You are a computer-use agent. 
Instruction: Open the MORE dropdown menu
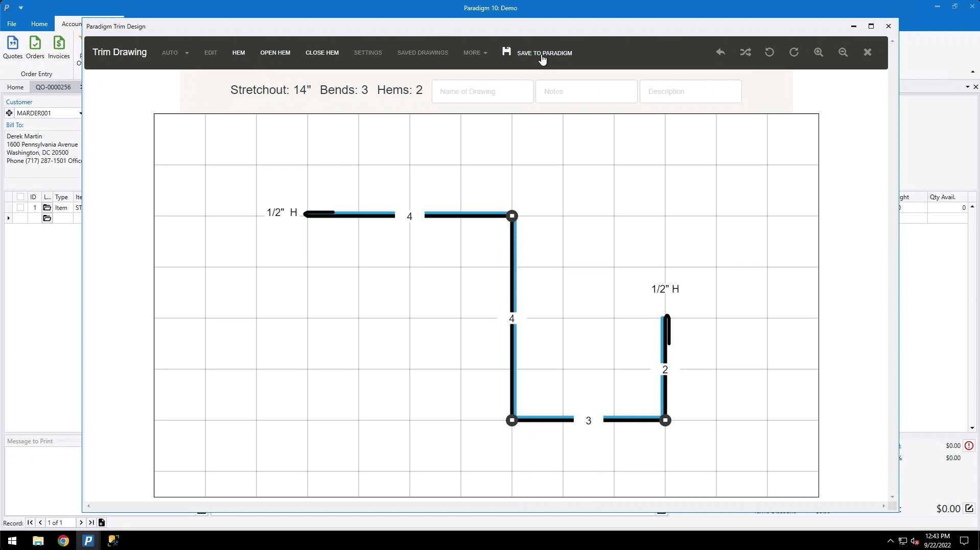(x=475, y=53)
